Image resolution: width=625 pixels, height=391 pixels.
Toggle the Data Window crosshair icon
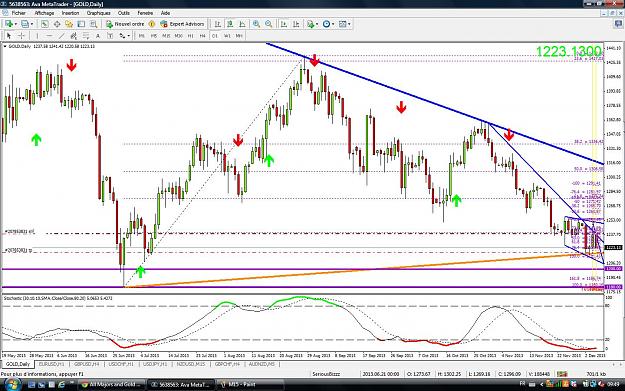click(57, 24)
